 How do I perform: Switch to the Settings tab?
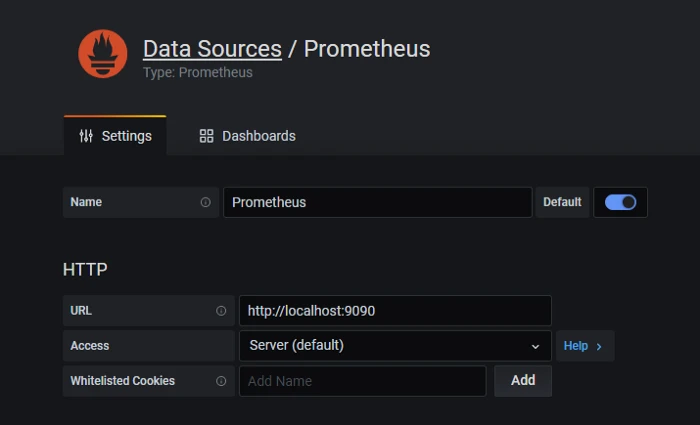[115, 136]
